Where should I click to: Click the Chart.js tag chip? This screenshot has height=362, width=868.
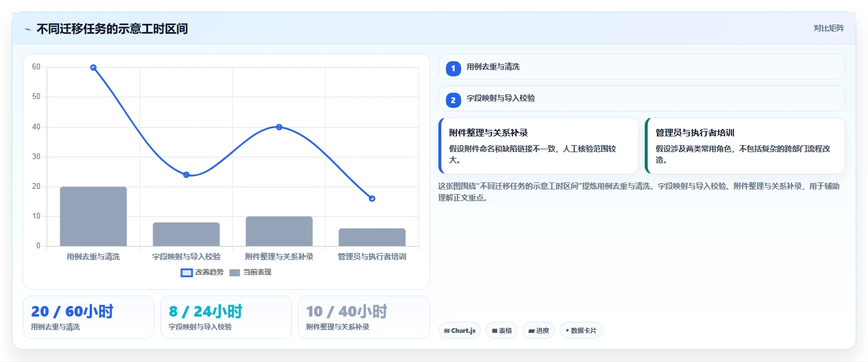459,331
